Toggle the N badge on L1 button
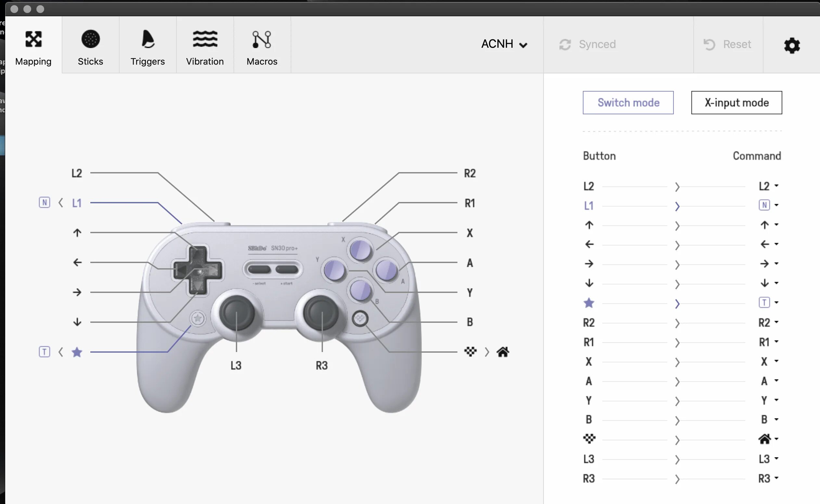 click(x=44, y=203)
